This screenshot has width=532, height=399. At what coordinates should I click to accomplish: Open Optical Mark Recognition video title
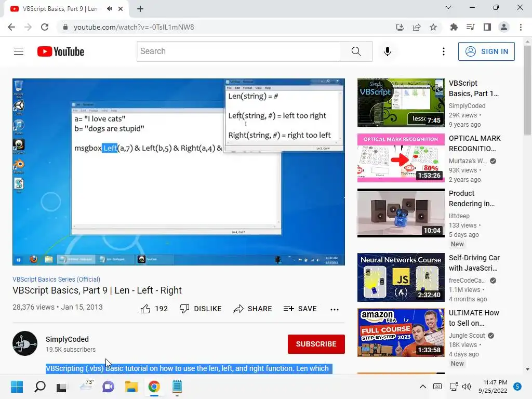pos(474,143)
